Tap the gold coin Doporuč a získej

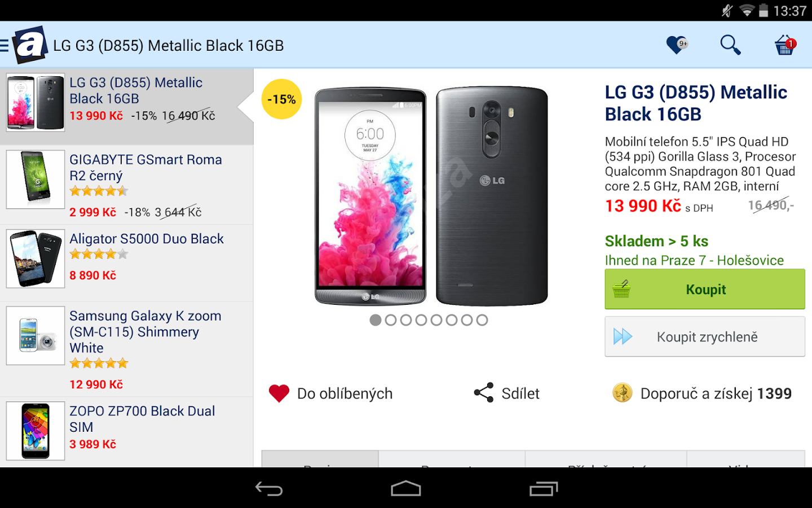tap(623, 393)
